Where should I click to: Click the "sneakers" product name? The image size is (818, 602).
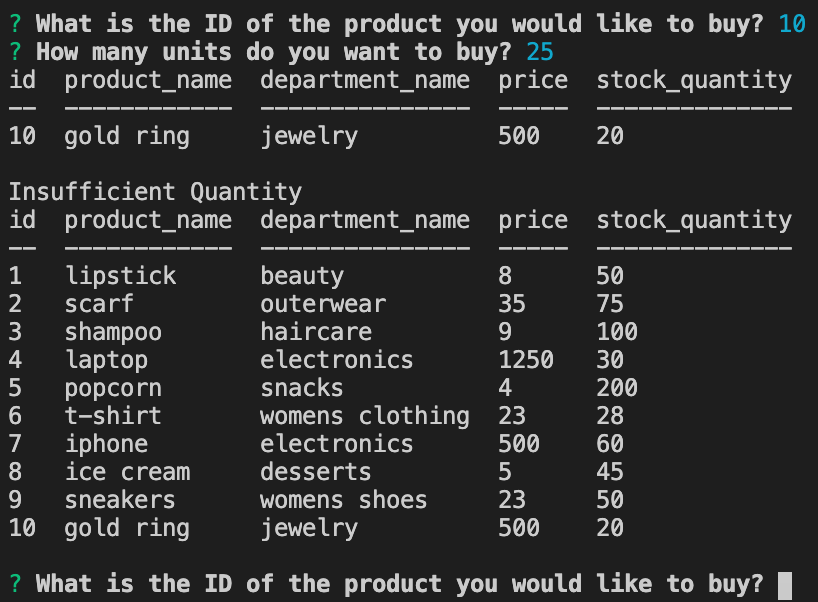coord(120,500)
